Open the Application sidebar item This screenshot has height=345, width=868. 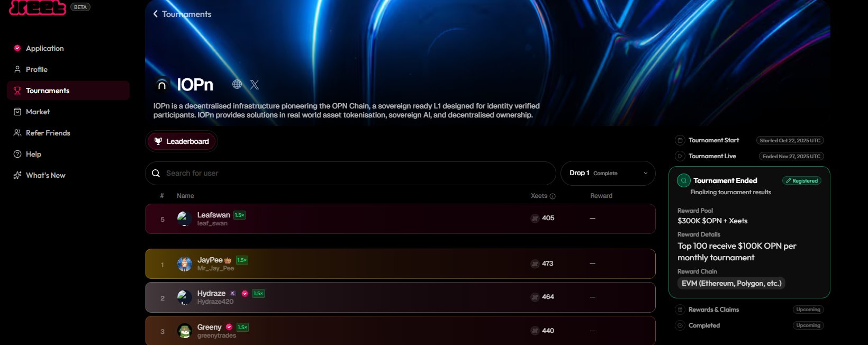(x=68, y=48)
